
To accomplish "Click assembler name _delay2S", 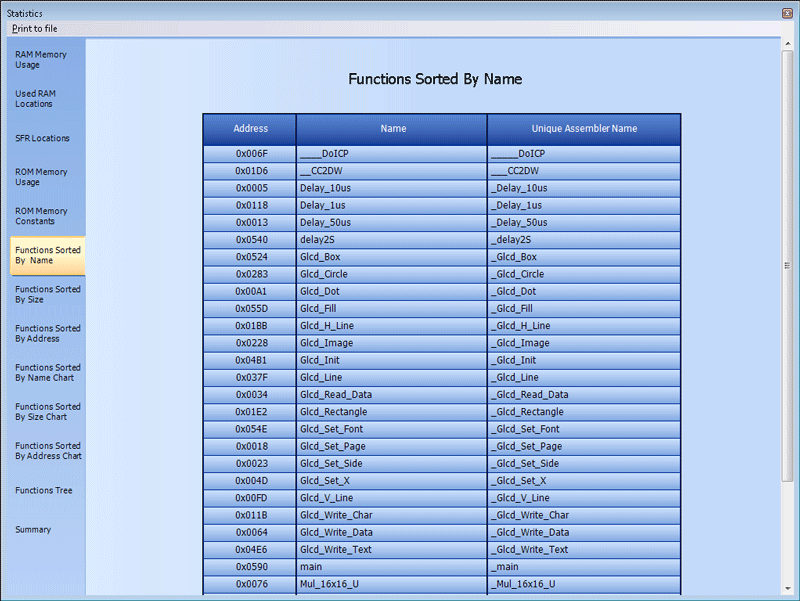I will tap(584, 240).
